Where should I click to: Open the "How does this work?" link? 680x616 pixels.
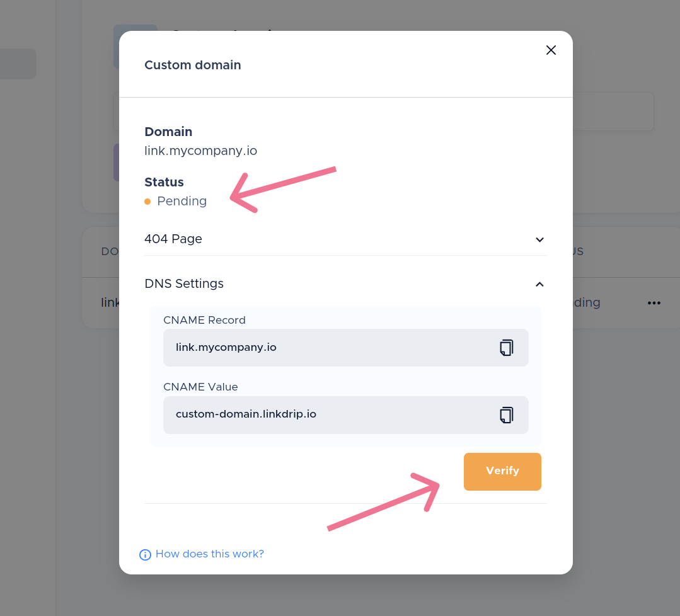coord(209,554)
